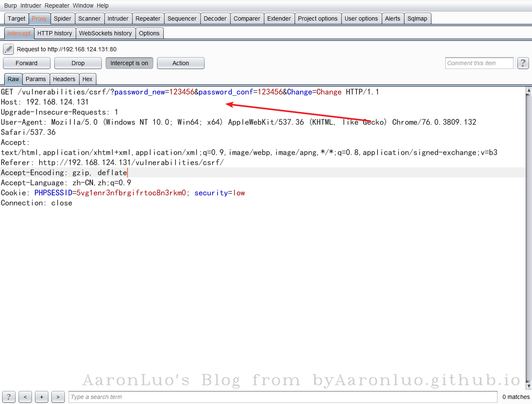The height and width of the screenshot is (404, 532).
Task: Click the Comment this item field
Action: (x=479, y=63)
